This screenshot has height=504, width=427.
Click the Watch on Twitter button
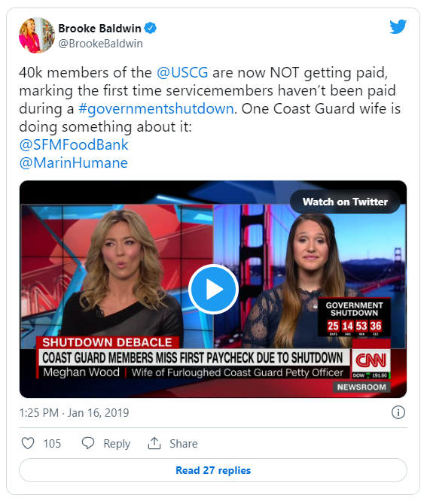click(345, 202)
